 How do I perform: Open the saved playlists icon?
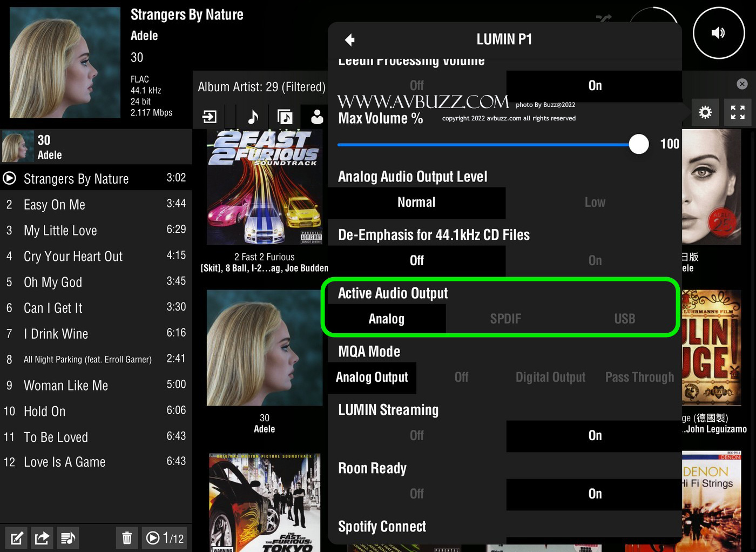point(68,538)
